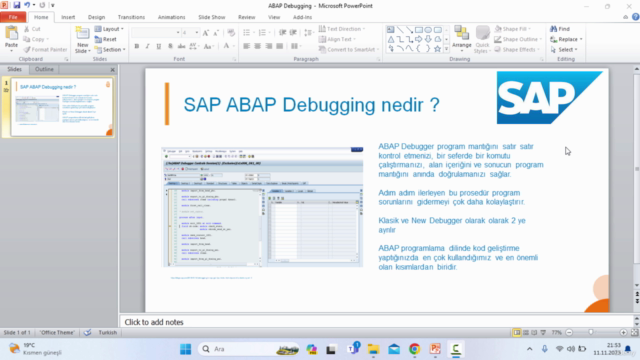Toggle Strikethrough formatting

(181, 47)
